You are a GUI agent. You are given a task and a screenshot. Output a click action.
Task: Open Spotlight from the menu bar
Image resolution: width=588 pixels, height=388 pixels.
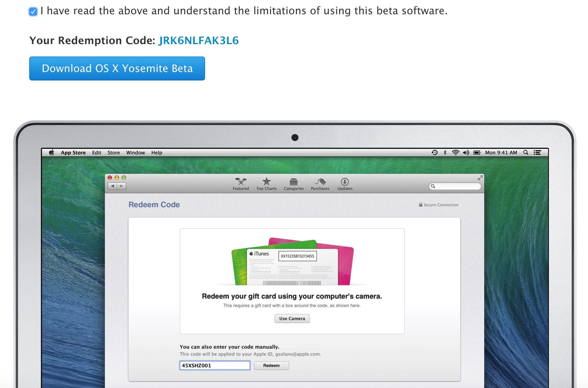click(525, 152)
